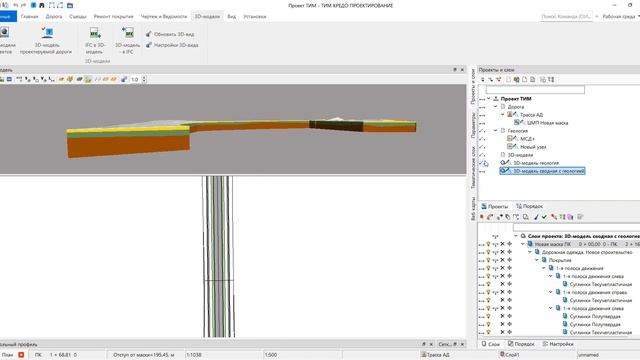This screenshot has width=640, height=360.
Task: Toggle lightbulb visibility for Покрытие layer
Action: (488, 260)
